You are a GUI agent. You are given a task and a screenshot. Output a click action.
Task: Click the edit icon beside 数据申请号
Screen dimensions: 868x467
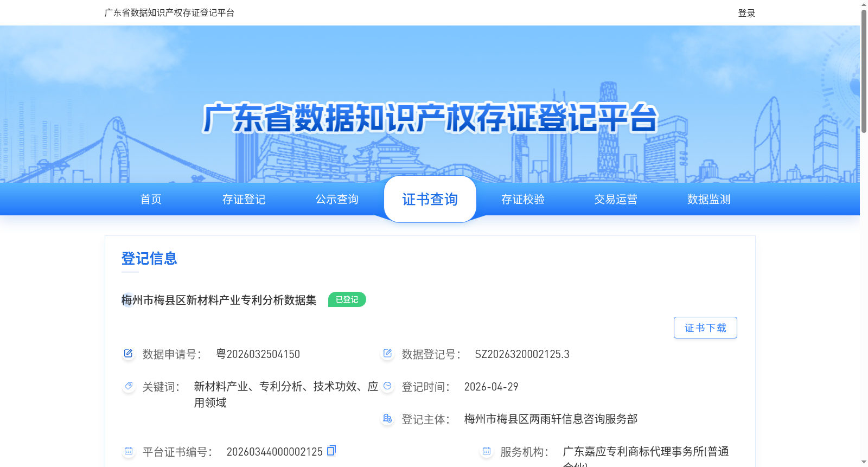click(x=128, y=354)
